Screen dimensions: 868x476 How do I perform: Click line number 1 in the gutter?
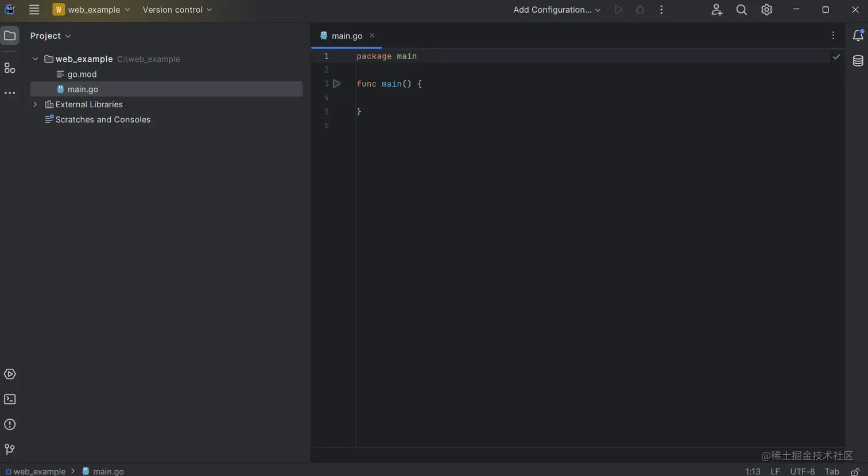(x=326, y=56)
